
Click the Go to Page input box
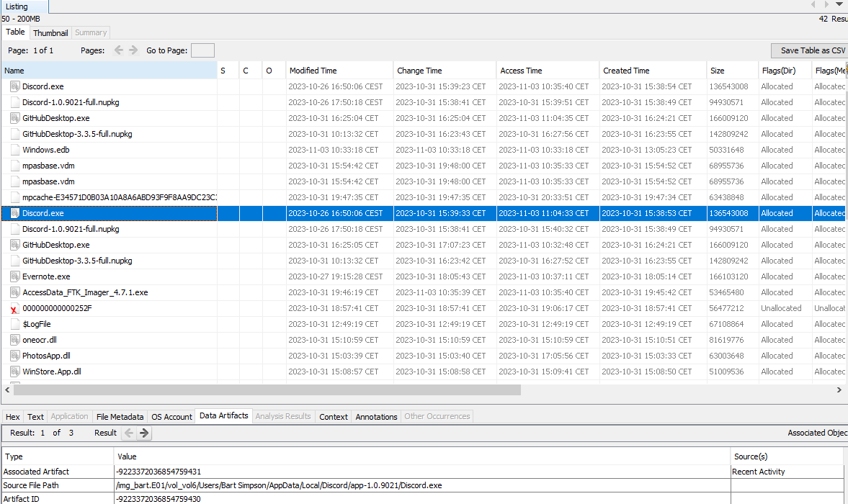pos(202,50)
